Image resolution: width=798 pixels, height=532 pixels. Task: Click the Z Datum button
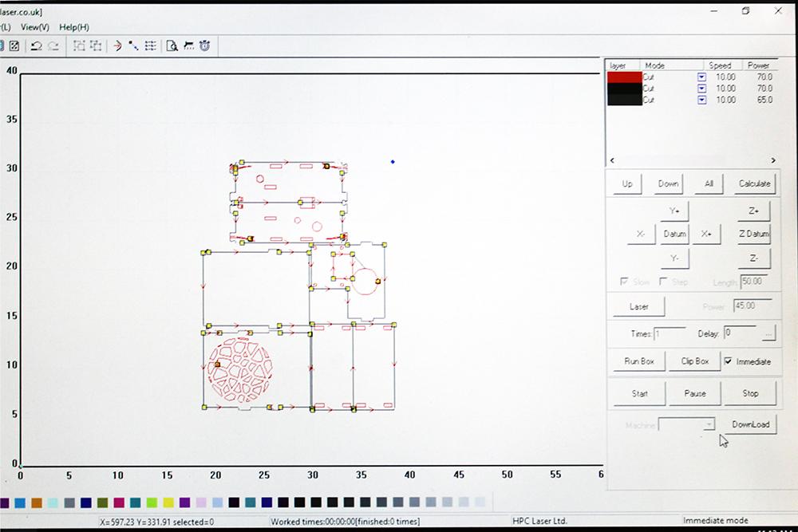coord(754,234)
